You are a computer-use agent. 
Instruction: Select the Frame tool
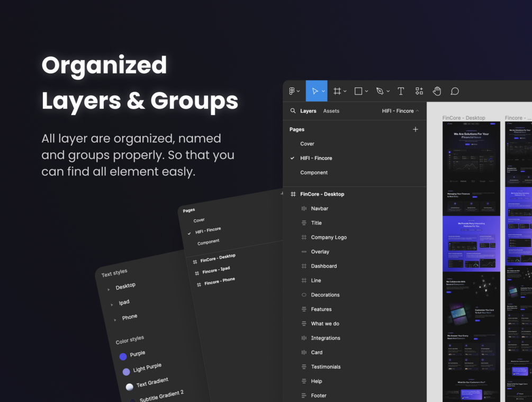(337, 91)
